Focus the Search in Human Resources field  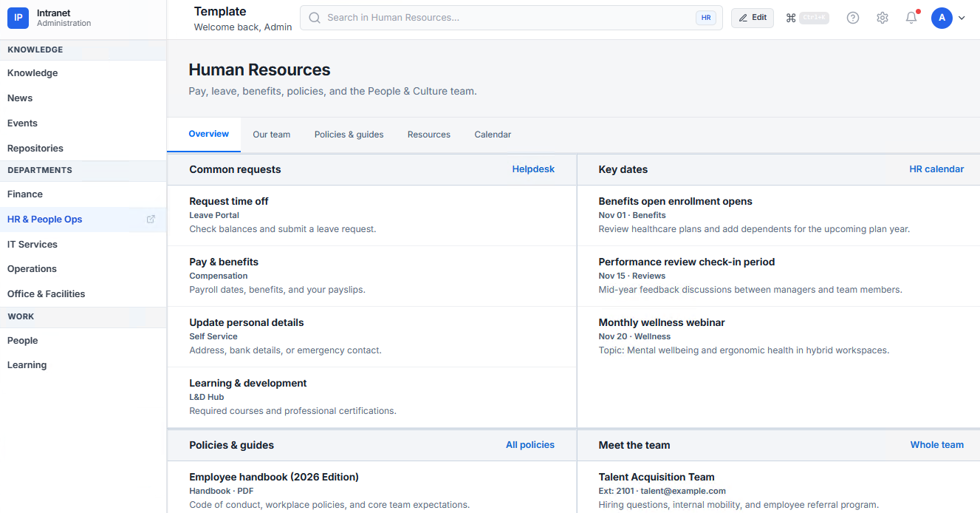pyautogui.click(x=511, y=18)
